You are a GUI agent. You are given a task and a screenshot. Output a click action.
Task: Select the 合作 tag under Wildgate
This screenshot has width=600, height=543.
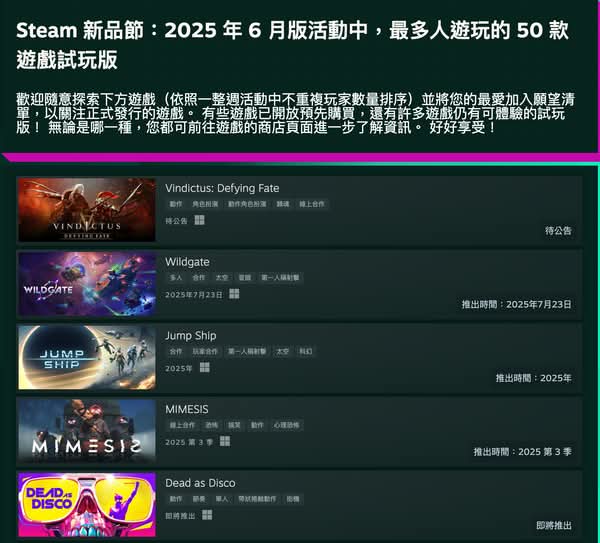coord(199,278)
